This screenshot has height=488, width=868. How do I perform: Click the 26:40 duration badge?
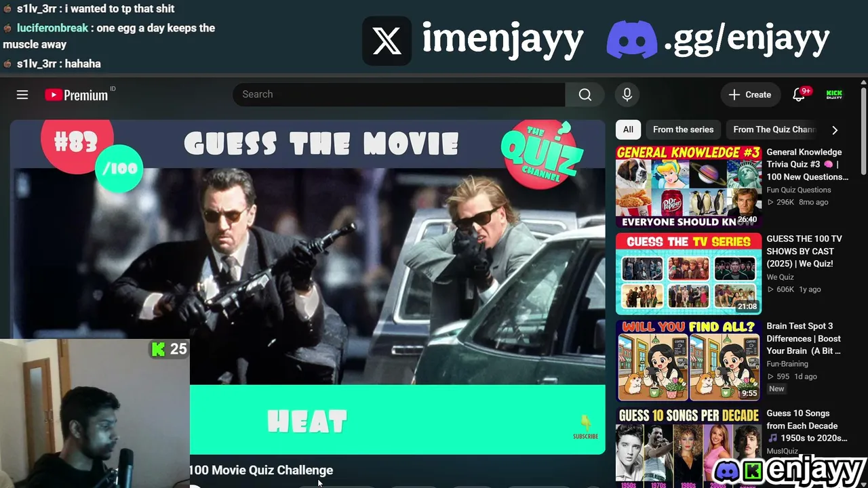click(747, 220)
